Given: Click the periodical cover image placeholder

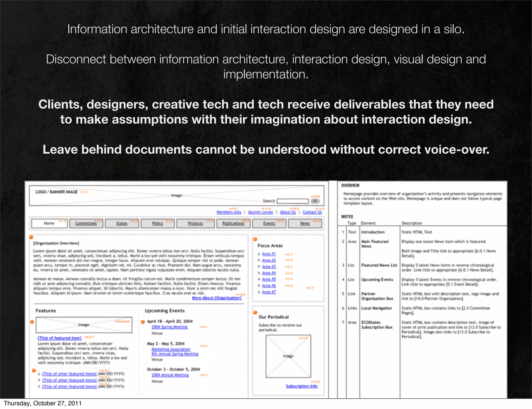Looking at the screenshot, I should point(288,356).
